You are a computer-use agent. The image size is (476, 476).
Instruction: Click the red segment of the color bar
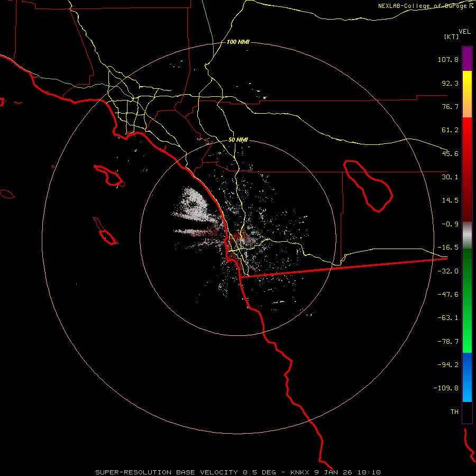(467, 169)
